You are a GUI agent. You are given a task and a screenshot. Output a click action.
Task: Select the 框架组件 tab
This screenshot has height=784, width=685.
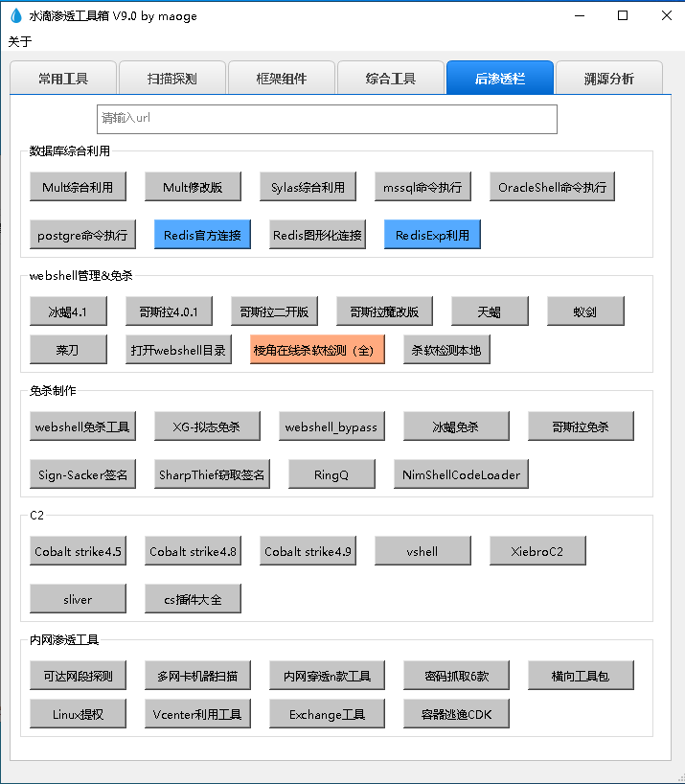(x=282, y=79)
